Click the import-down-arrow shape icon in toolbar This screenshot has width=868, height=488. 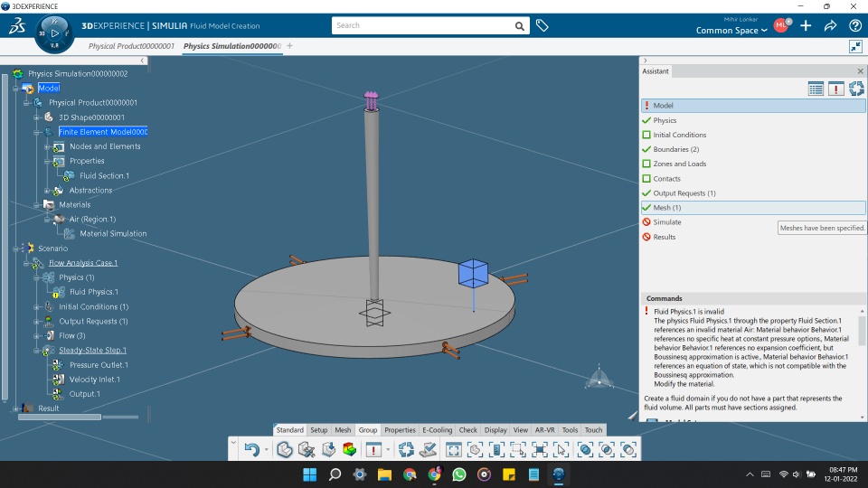pos(328,449)
